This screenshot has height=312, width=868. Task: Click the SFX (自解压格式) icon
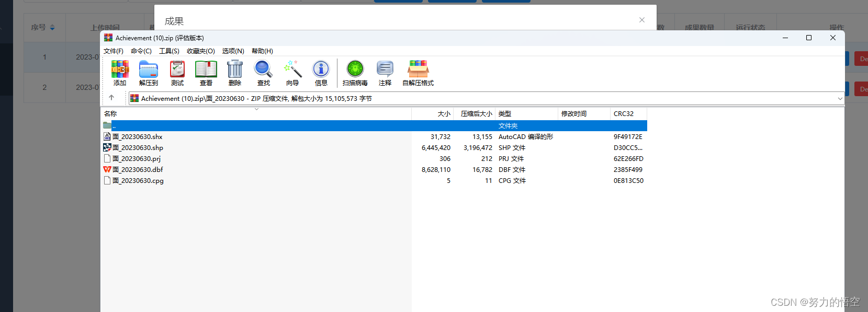(418, 69)
